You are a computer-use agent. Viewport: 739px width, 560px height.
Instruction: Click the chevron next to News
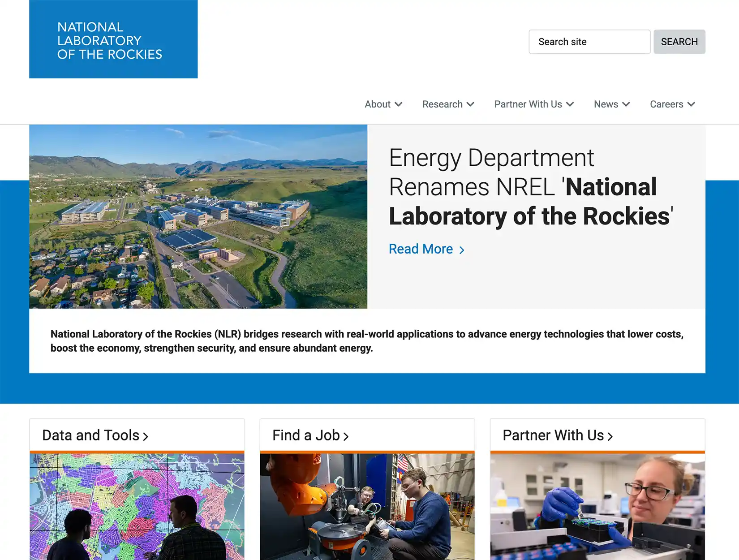626,104
